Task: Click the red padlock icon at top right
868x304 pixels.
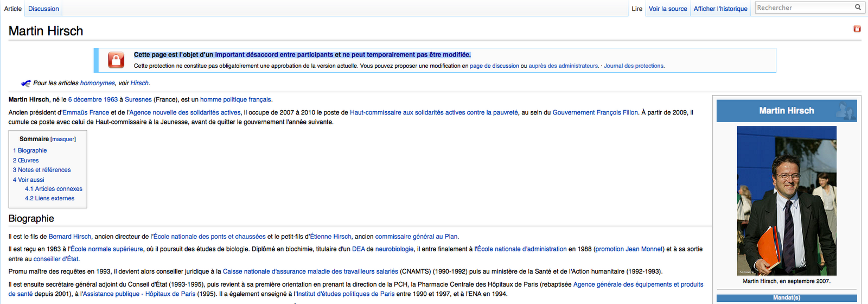Action: (857, 29)
